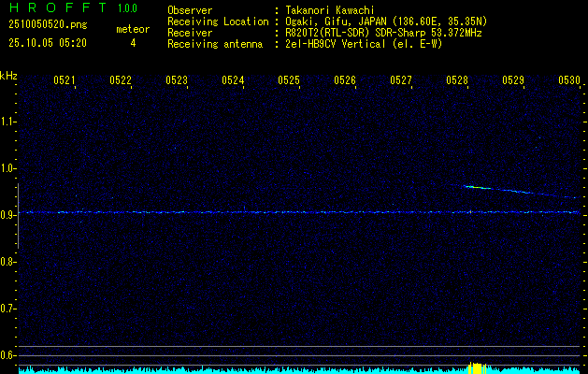This screenshot has width=588, height=374.
Task: Click the 0.8 kHz frequency label
Action: click(7, 262)
